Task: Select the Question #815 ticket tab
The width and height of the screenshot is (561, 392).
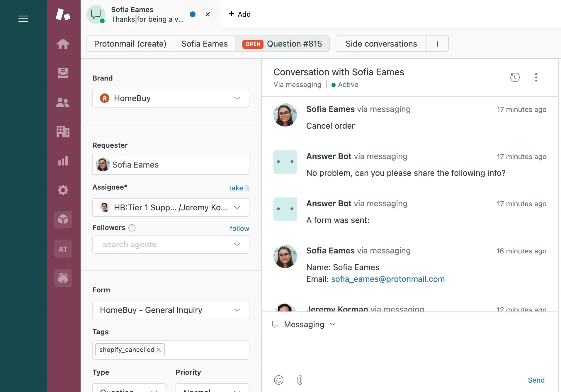Action: [x=282, y=44]
